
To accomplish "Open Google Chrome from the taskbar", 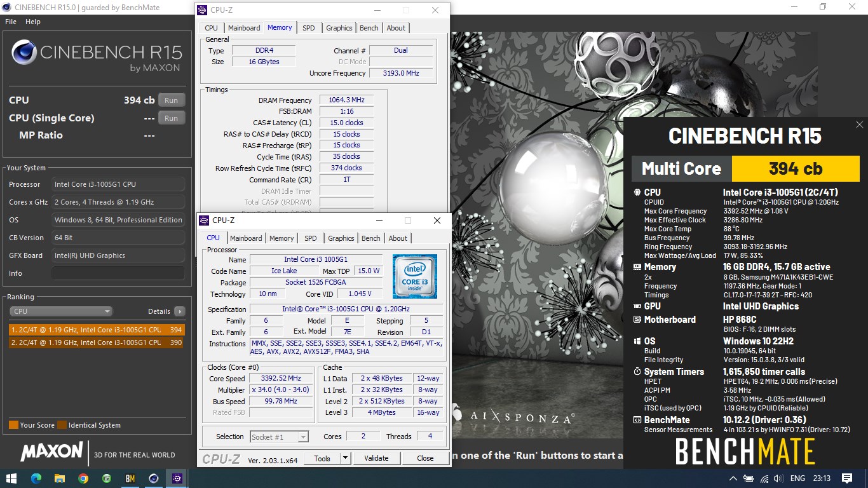I will [x=83, y=478].
